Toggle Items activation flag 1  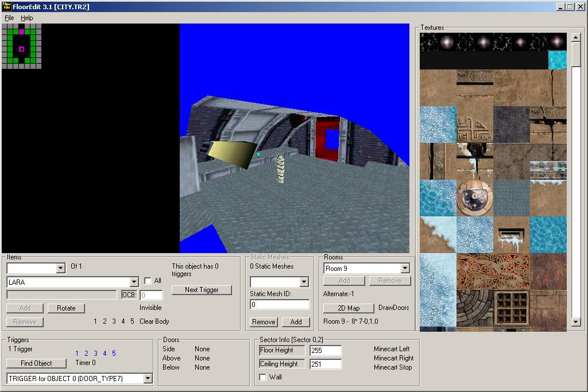click(x=95, y=321)
